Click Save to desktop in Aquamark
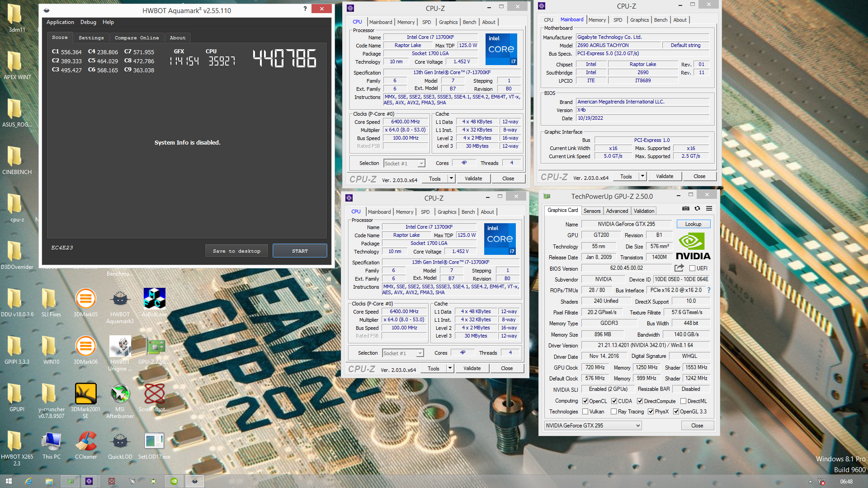 coord(236,251)
